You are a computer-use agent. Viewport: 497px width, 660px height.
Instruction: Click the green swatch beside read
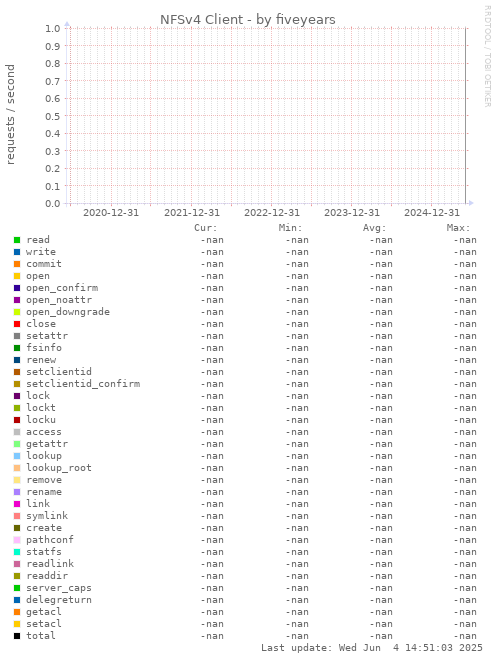click(17, 240)
